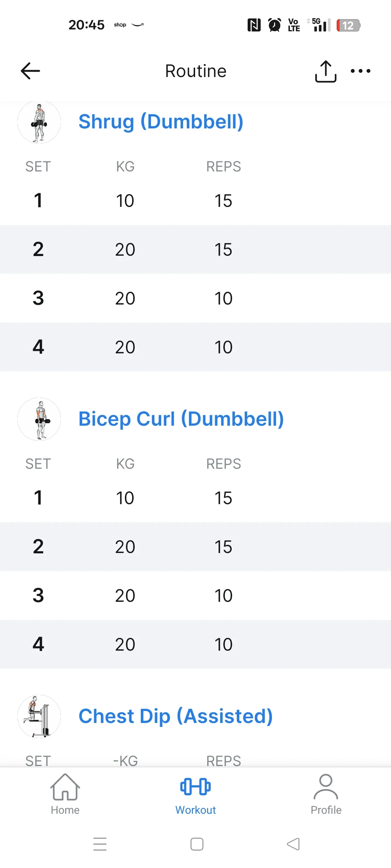Switch to the Workout tab

[x=195, y=794]
